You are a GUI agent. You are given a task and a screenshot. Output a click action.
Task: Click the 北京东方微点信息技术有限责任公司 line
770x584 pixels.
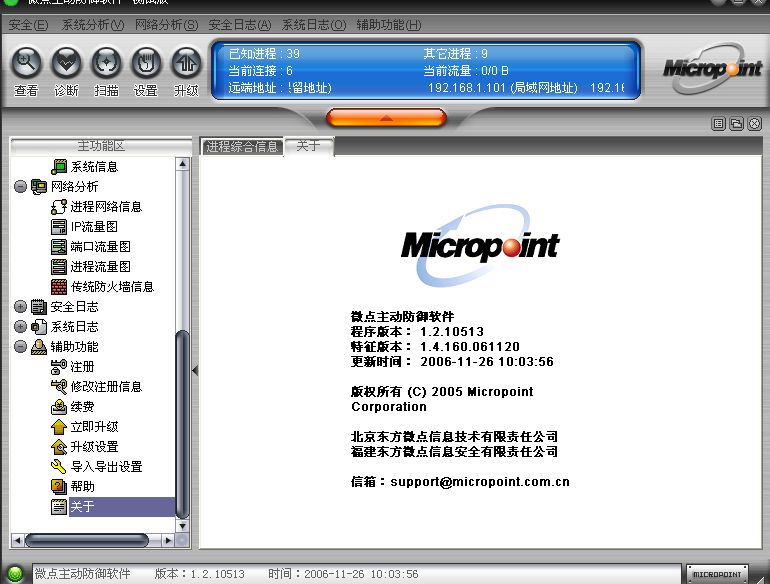point(454,437)
